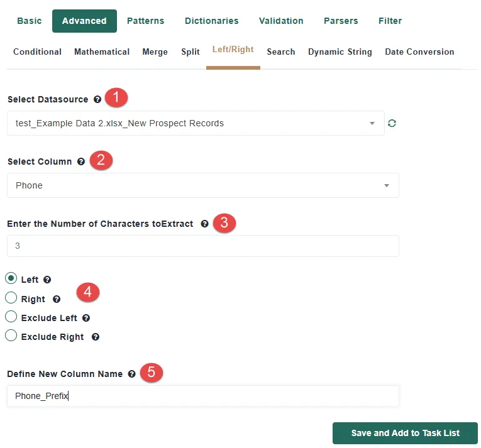Open help for Define New Column Name
The image size is (481, 448).
131,374
